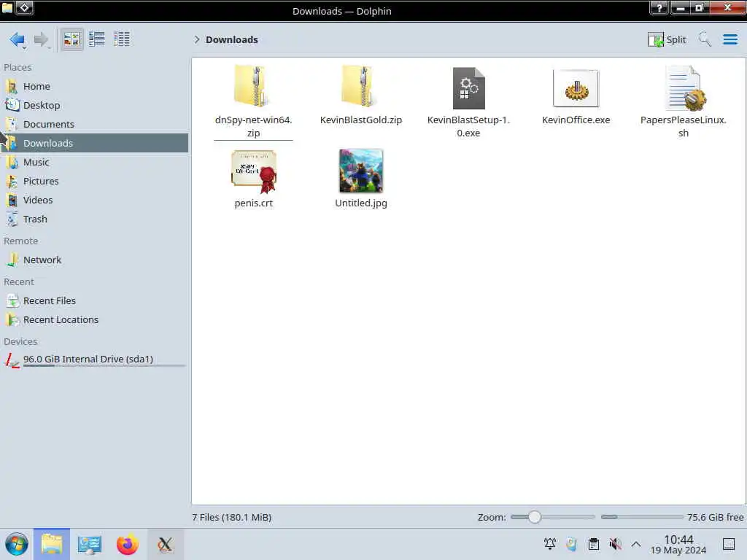Click the free space indicator bar
This screenshot has height=560, width=747.
pos(642,517)
